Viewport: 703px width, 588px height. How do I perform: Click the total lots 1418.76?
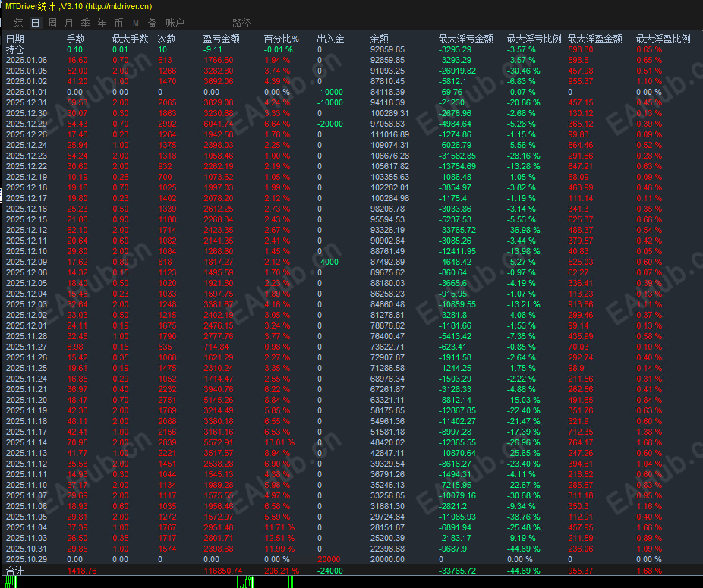coord(81,571)
